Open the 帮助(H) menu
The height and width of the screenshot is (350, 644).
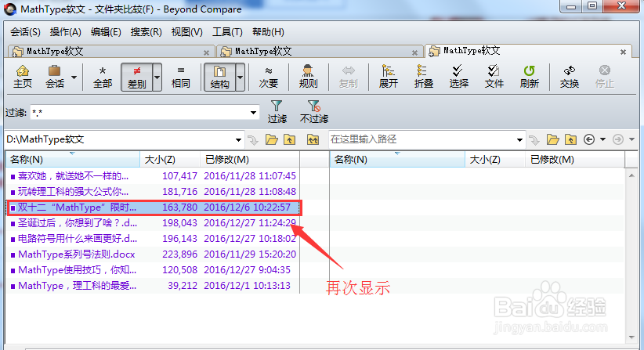(x=268, y=32)
